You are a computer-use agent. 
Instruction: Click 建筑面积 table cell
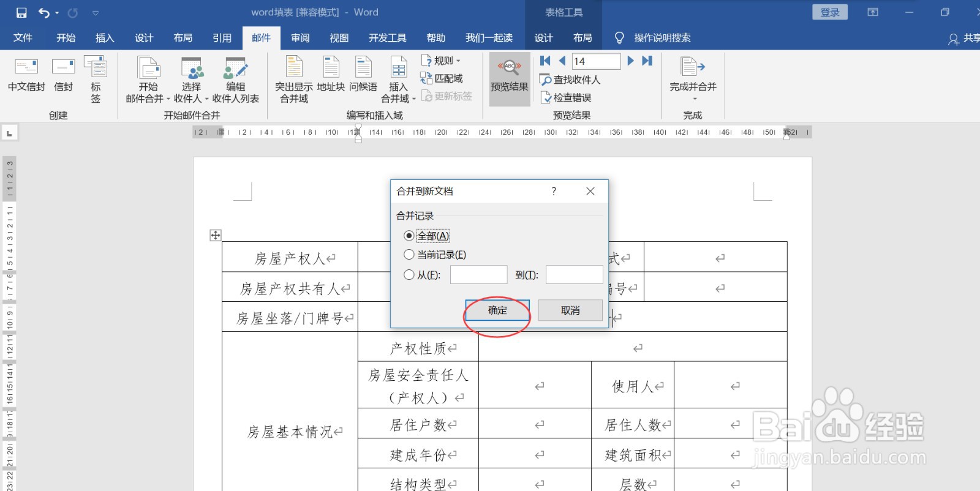[x=633, y=454]
